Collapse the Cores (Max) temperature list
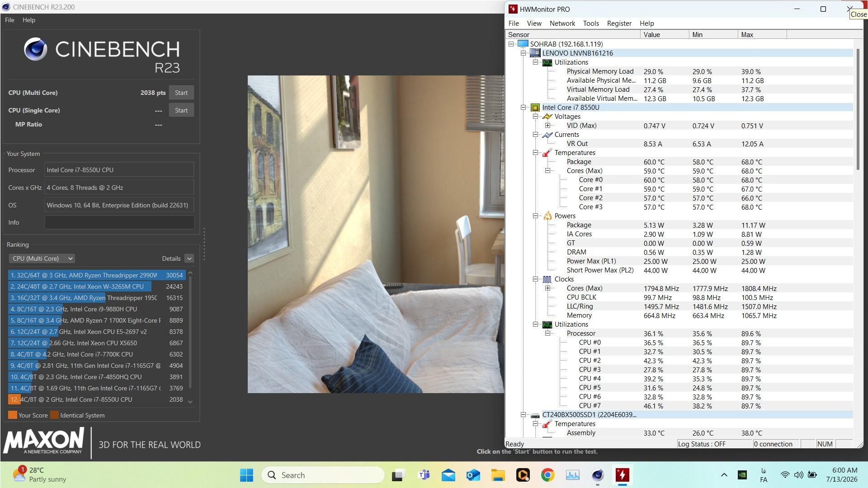868x488 pixels. [x=547, y=171]
